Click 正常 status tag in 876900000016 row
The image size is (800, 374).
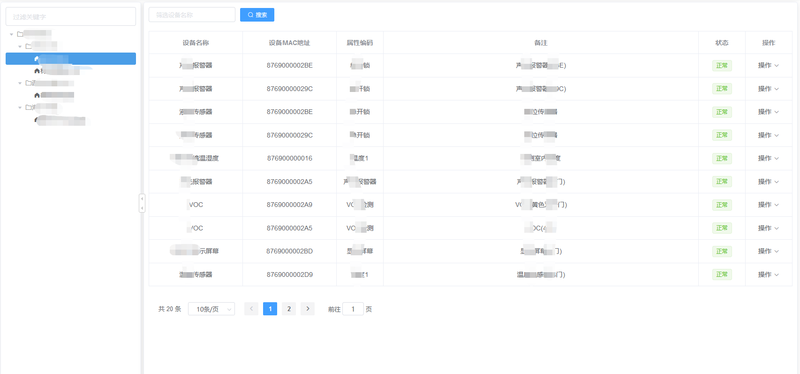[722, 158]
